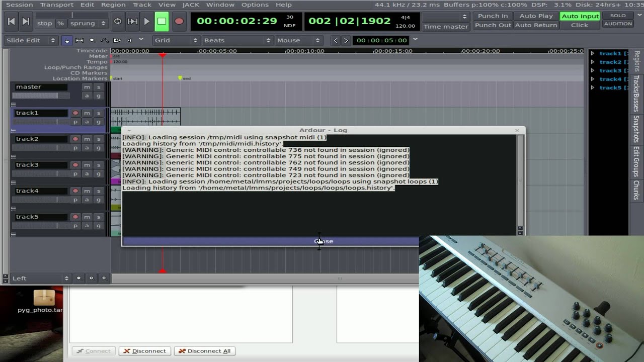Jump to session end transport button

[x=26, y=21]
